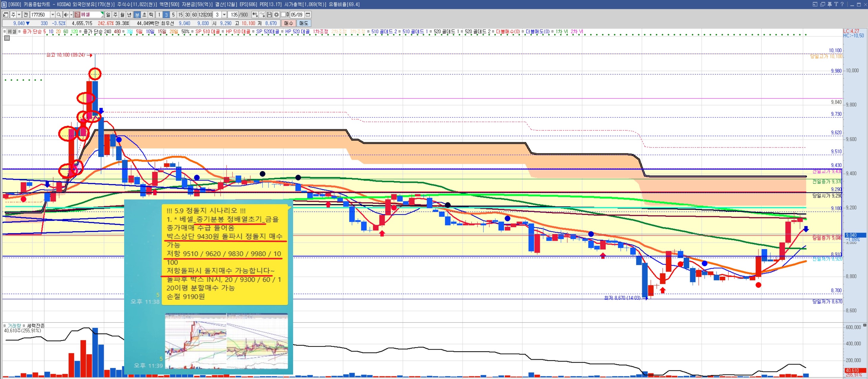Toggle the 거래량 volume indicator box
868x379 pixels.
(x=5, y=326)
